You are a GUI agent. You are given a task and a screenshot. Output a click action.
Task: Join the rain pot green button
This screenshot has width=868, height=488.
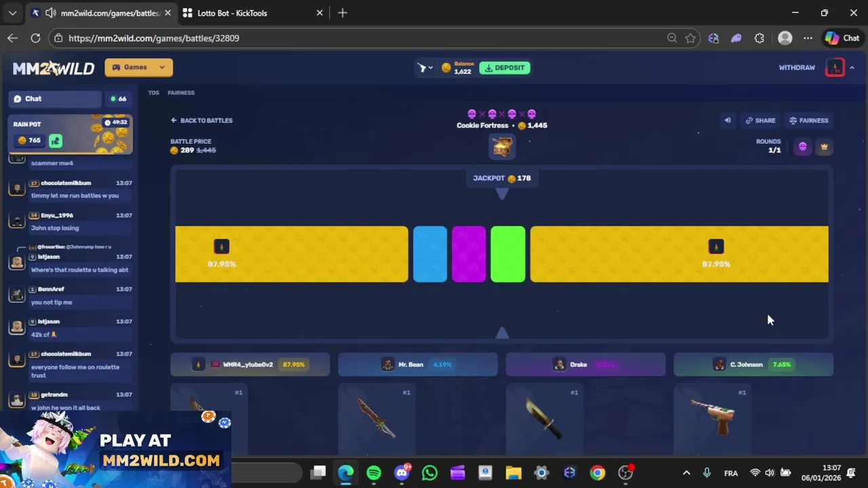(56, 140)
